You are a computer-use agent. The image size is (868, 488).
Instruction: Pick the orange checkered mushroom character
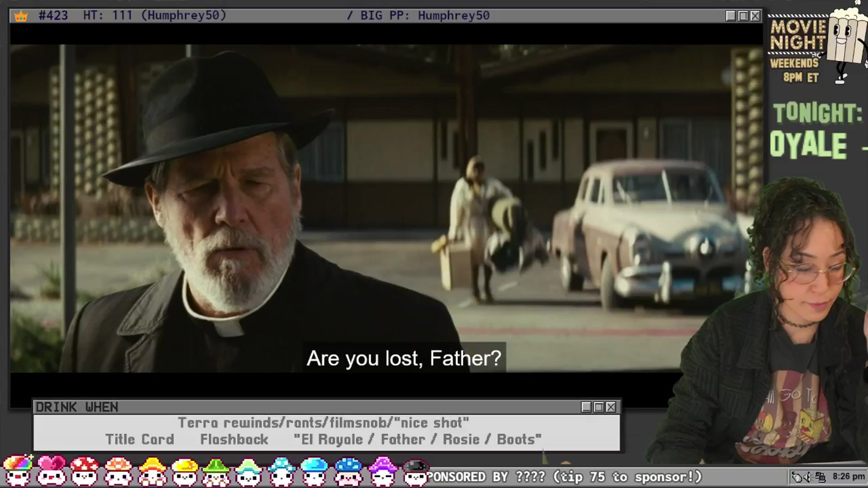pyautogui.click(x=118, y=471)
